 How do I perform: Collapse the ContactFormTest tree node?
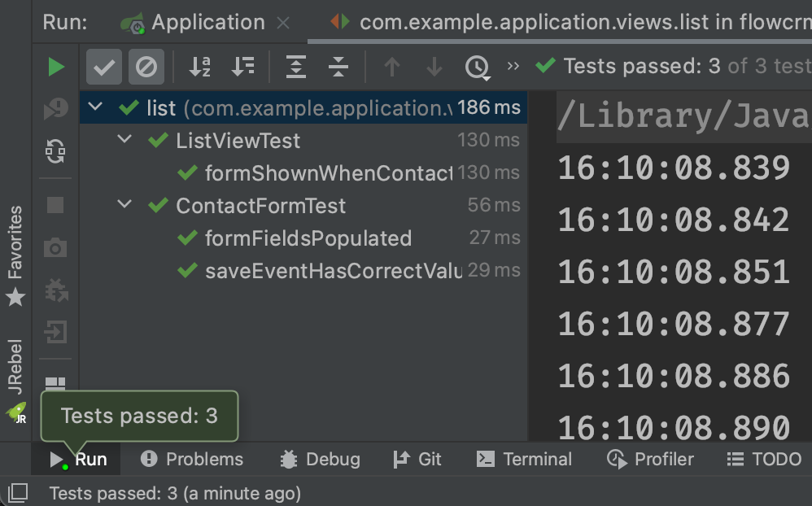(x=125, y=205)
